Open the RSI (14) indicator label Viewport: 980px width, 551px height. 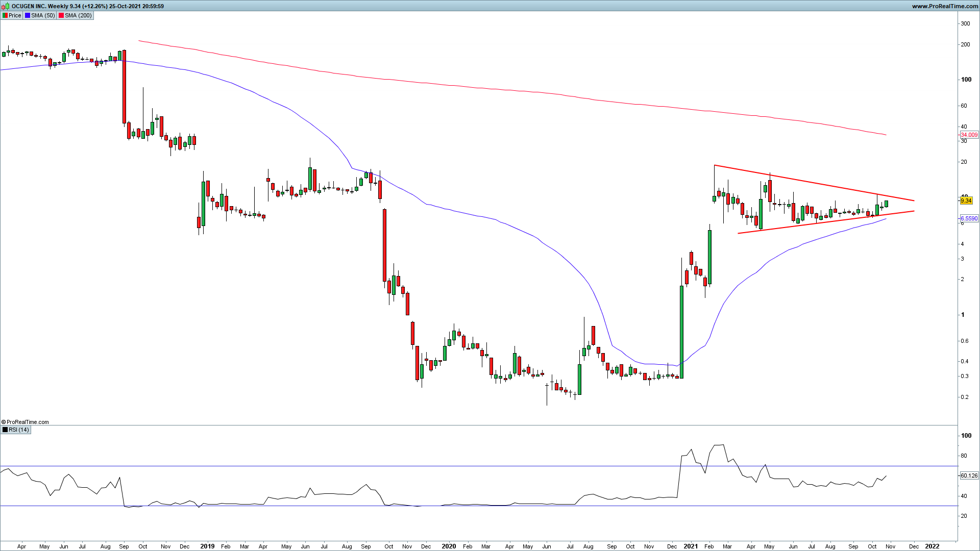(19, 430)
